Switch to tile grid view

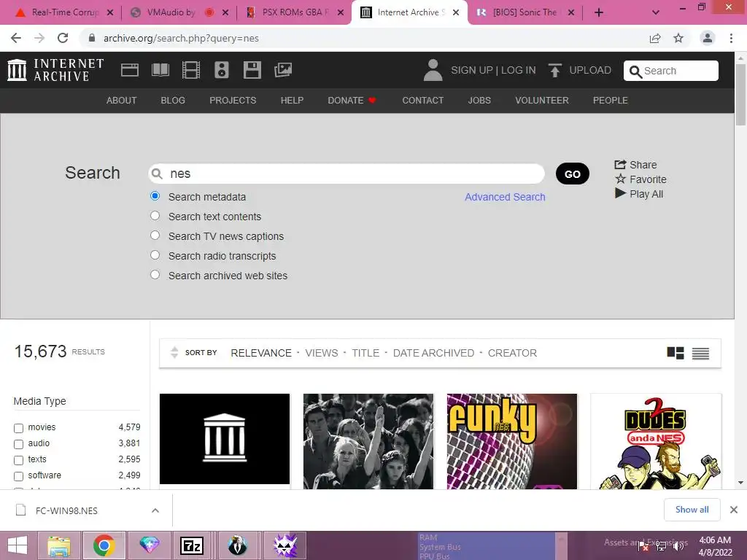point(675,353)
